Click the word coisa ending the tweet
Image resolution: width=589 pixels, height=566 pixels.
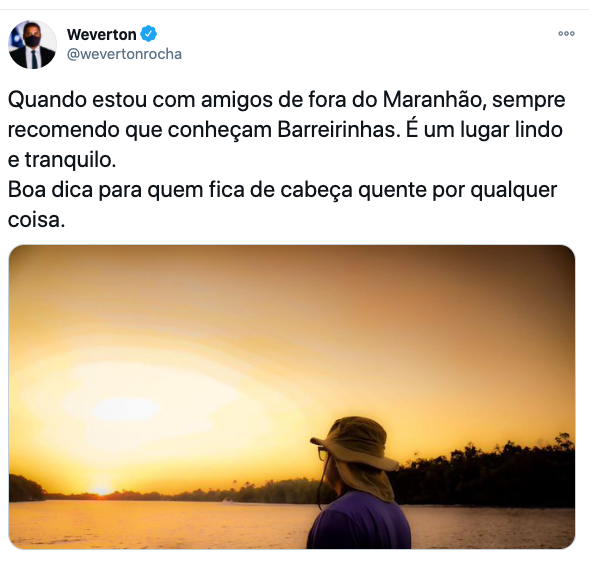pos(34,220)
